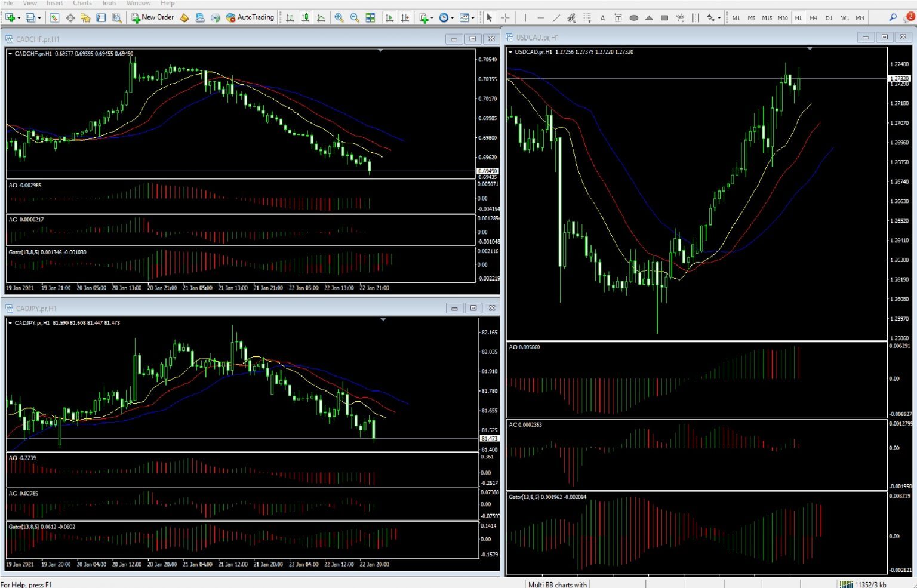This screenshot has height=588, width=917.
Task: Open the New Chart dropdown arrow
Action: (x=432, y=17)
